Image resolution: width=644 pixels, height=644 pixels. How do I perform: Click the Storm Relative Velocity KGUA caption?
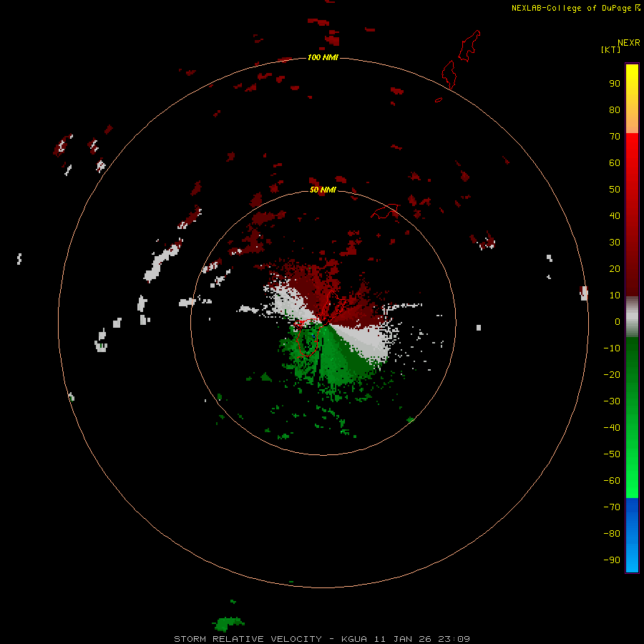click(x=321, y=639)
